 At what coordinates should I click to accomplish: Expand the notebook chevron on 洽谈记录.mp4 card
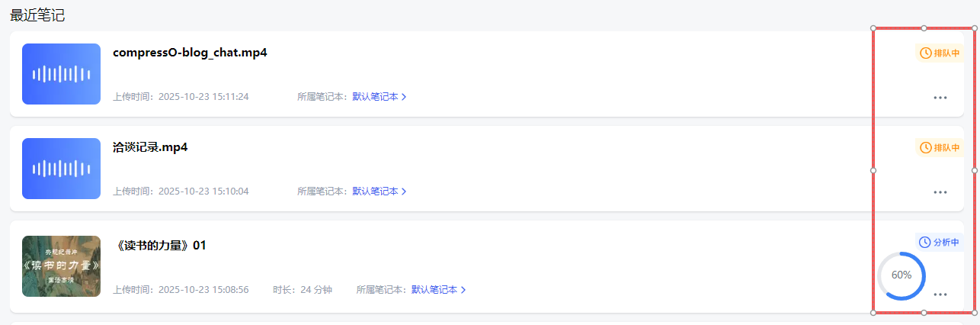(404, 191)
